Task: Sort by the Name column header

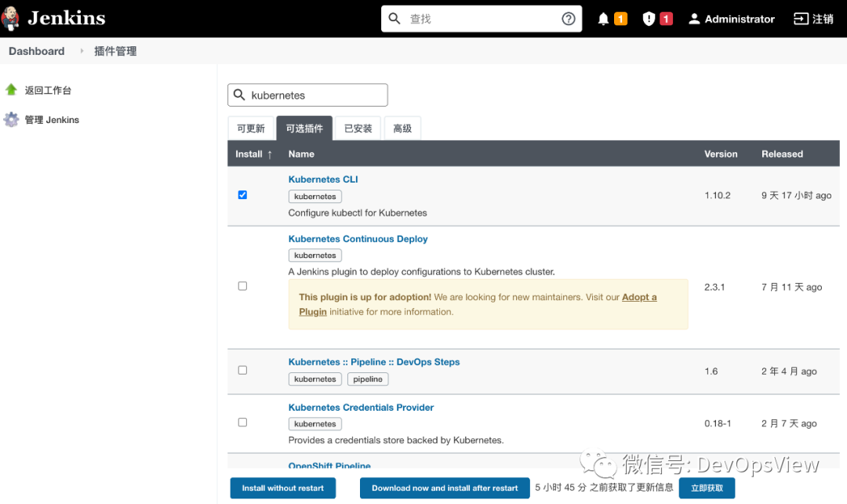Action: pos(301,154)
